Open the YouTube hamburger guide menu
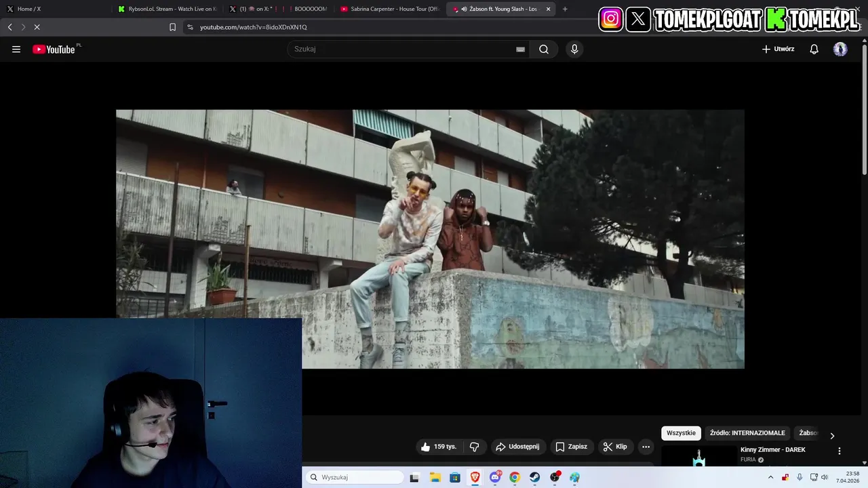Image resolution: width=868 pixels, height=488 pixels. [x=16, y=49]
